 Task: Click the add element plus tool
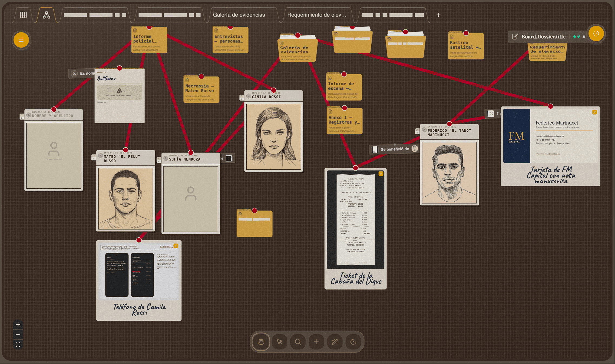[316, 342]
